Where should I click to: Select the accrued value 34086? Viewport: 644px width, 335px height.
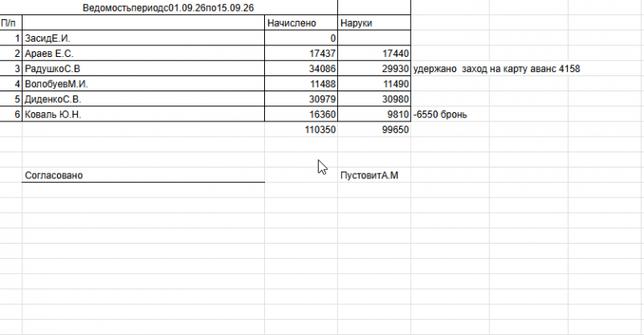301,69
